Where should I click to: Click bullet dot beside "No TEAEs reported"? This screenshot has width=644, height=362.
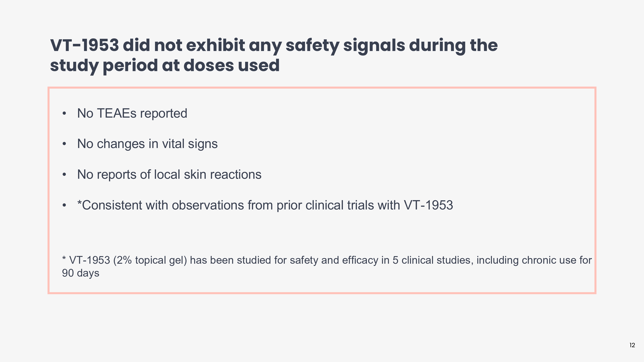click(x=64, y=114)
